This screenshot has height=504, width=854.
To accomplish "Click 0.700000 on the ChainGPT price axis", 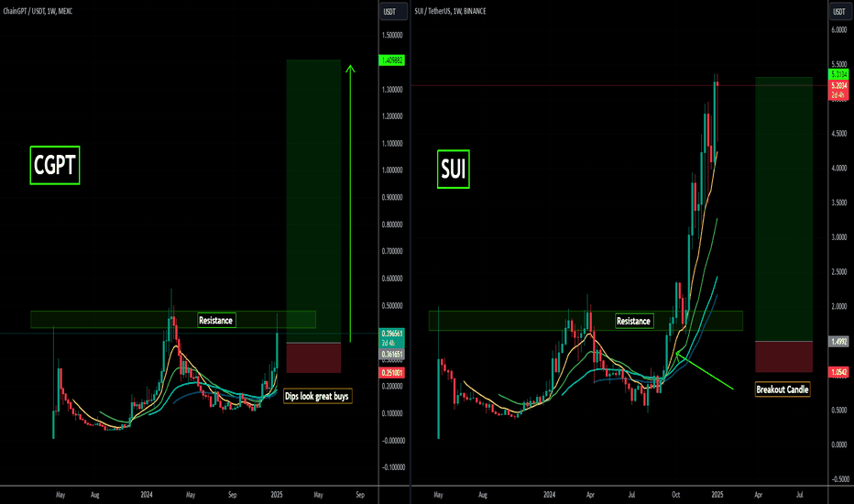I will pyautogui.click(x=392, y=252).
